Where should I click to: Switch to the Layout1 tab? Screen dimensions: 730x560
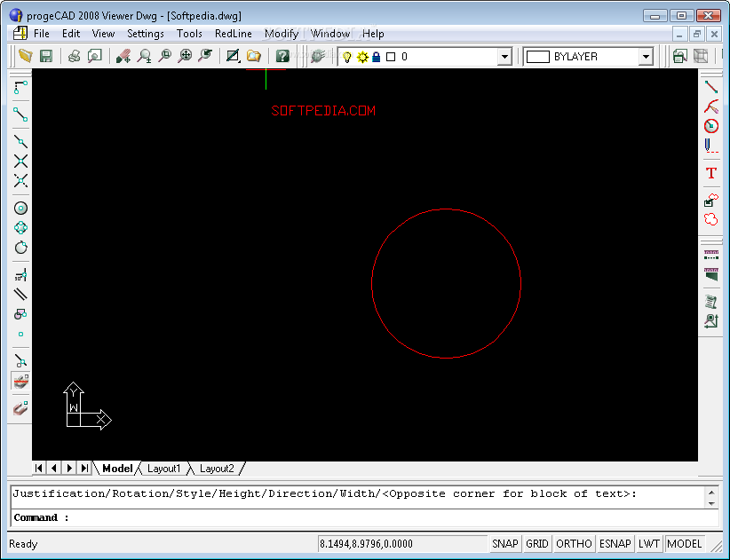[x=163, y=469]
